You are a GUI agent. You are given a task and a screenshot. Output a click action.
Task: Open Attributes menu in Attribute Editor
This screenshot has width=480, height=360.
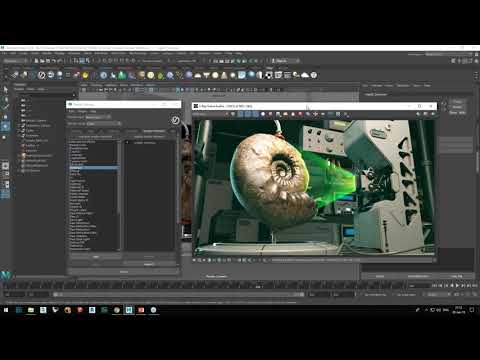403,86
